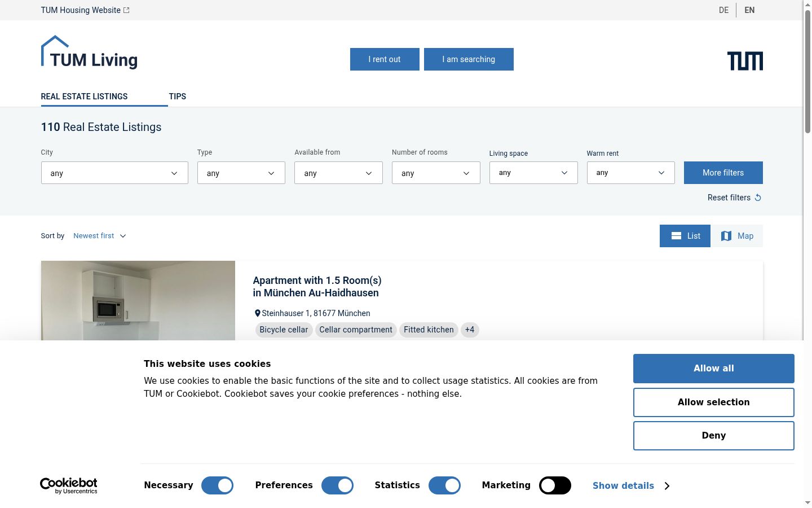Screen dimensions: 812x508
Task: Open the City dropdown
Action: pyautogui.click(x=114, y=173)
